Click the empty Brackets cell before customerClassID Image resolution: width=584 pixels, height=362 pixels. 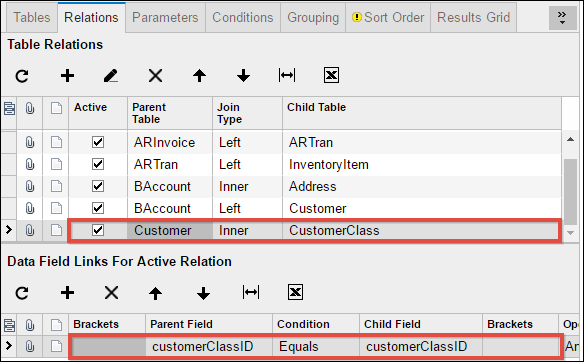108,346
